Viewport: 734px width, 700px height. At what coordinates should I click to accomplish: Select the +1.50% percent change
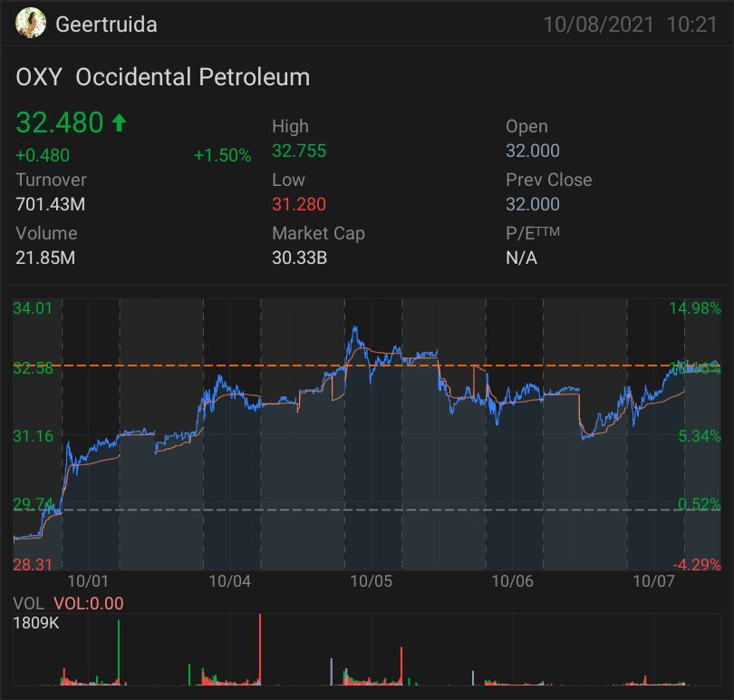(x=222, y=155)
